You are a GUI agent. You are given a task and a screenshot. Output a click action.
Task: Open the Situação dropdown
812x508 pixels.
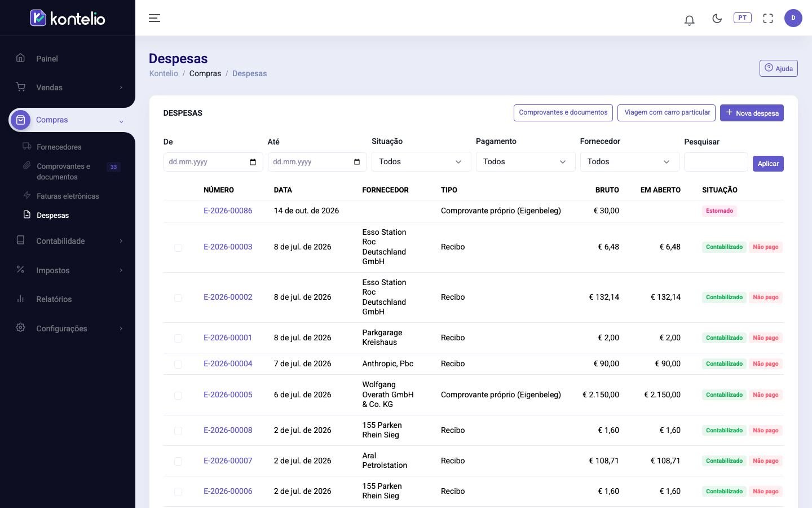click(421, 161)
